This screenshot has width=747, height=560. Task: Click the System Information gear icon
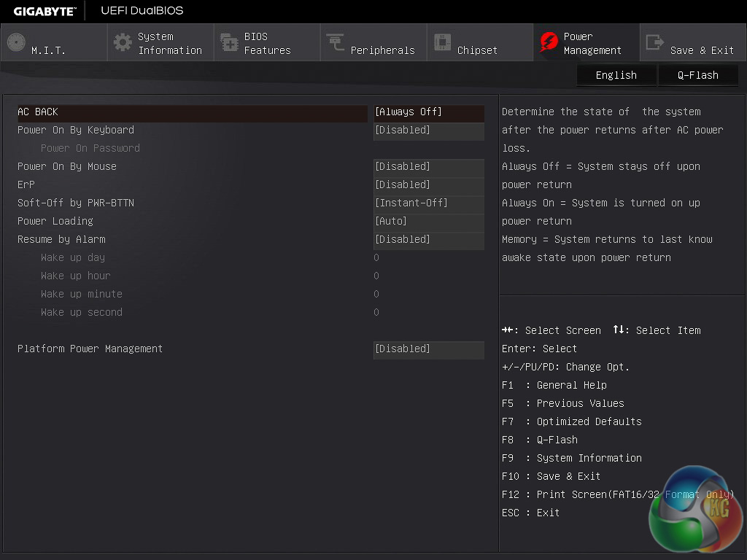[123, 42]
